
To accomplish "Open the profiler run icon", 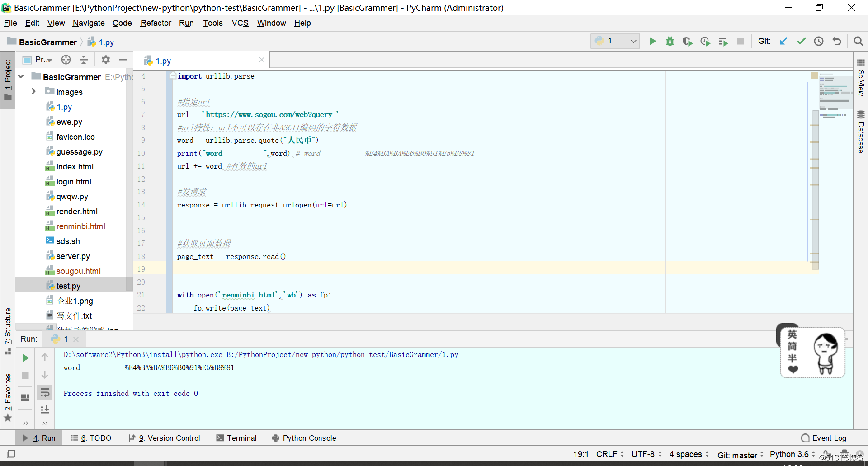I will coord(705,42).
